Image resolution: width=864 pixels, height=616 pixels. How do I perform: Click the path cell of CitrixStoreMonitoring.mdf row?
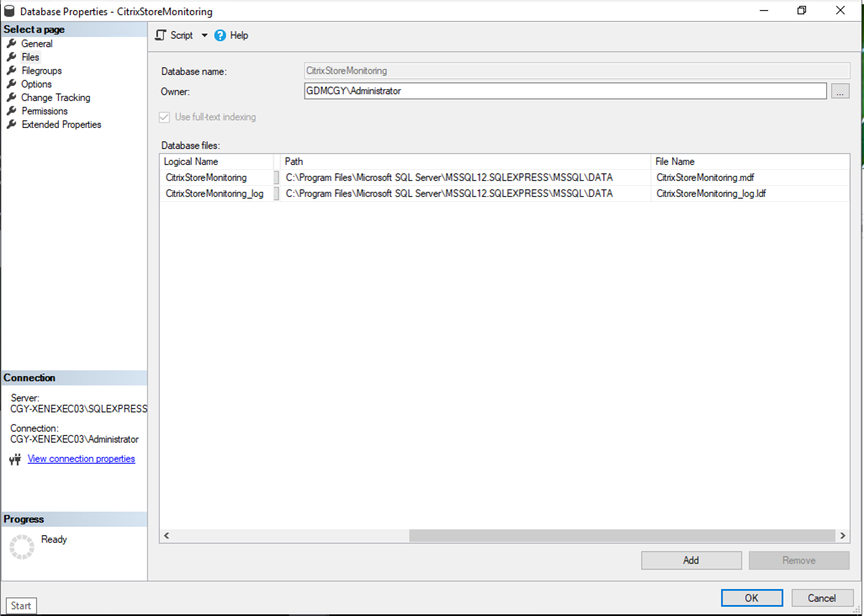point(465,178)
